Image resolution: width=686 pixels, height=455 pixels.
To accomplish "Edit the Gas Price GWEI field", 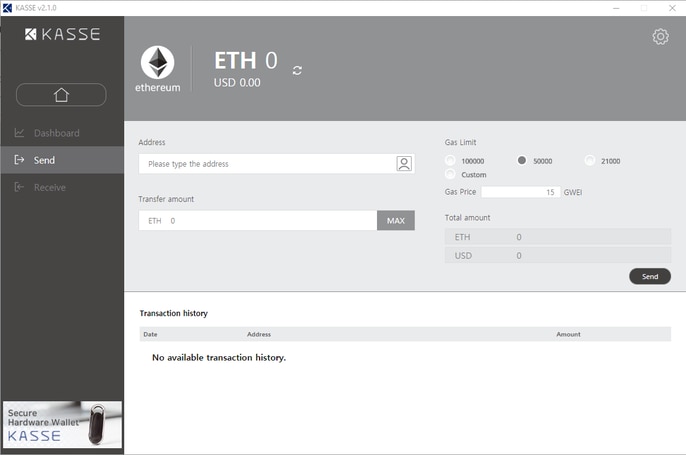I will (x=521, y=192).
